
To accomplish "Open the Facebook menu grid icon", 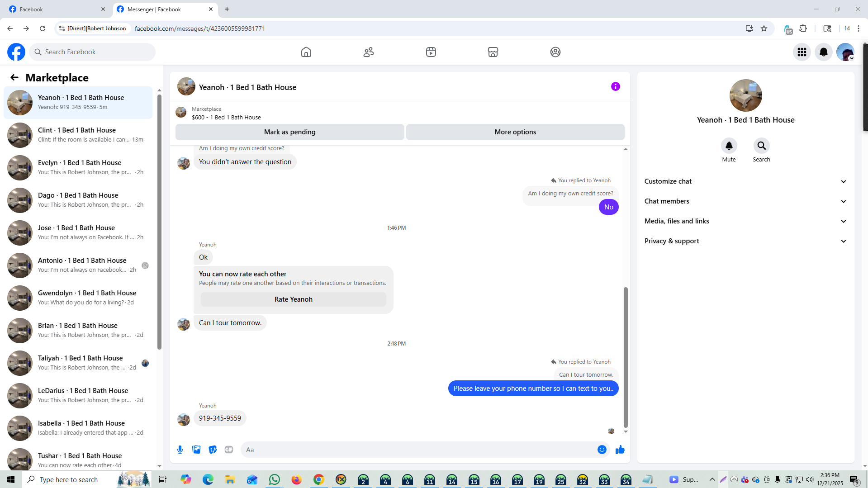I will point(802,52).
